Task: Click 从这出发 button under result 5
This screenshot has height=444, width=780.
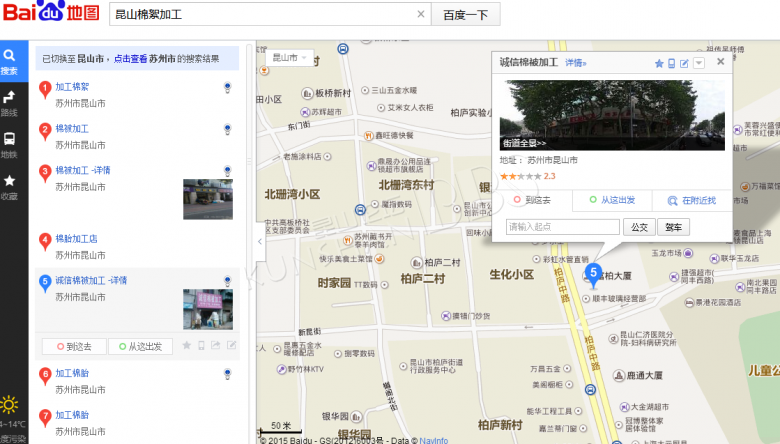Action: (140, 347)
